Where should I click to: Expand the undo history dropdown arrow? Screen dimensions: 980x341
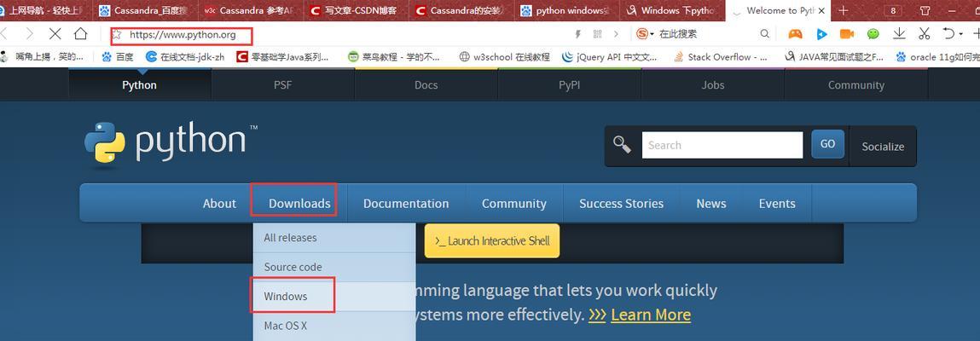961,34
